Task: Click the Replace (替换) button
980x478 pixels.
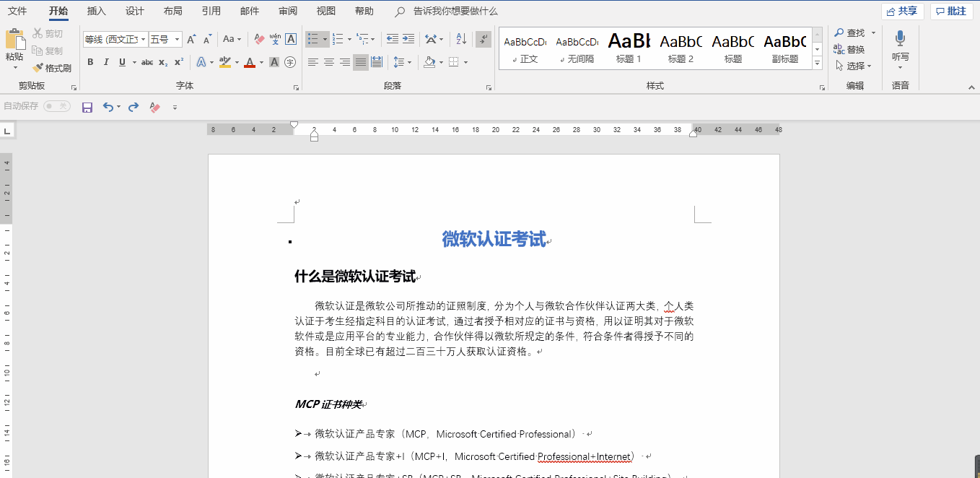Action: pyautogui.click(x=849, y=50)
